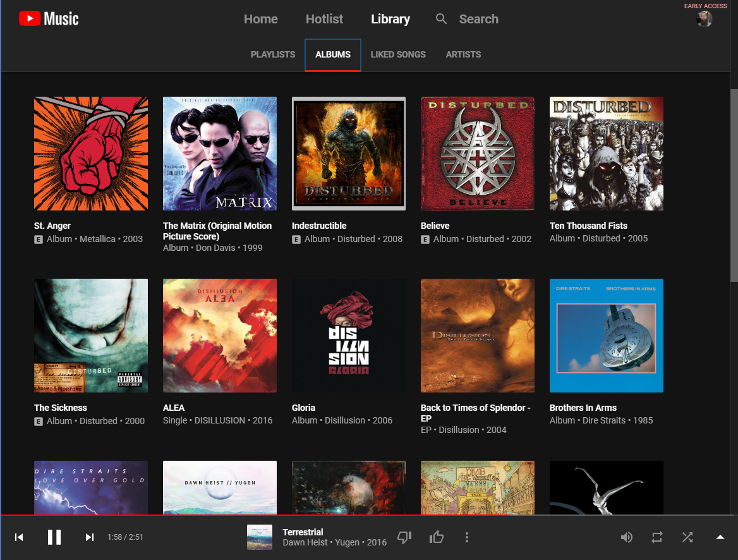Switch to the Artists tab
Screen dimensions: 738x560
[464, 54]
